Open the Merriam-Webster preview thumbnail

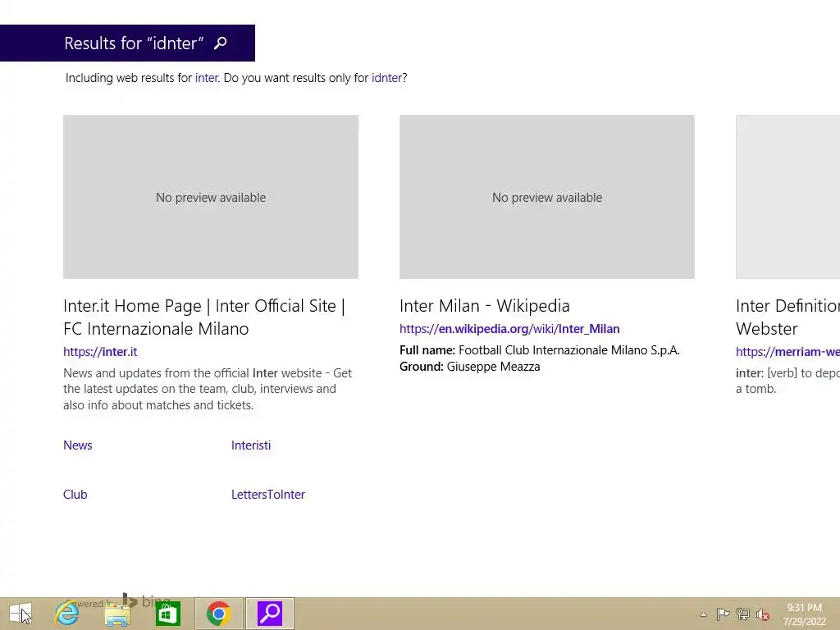788,197
